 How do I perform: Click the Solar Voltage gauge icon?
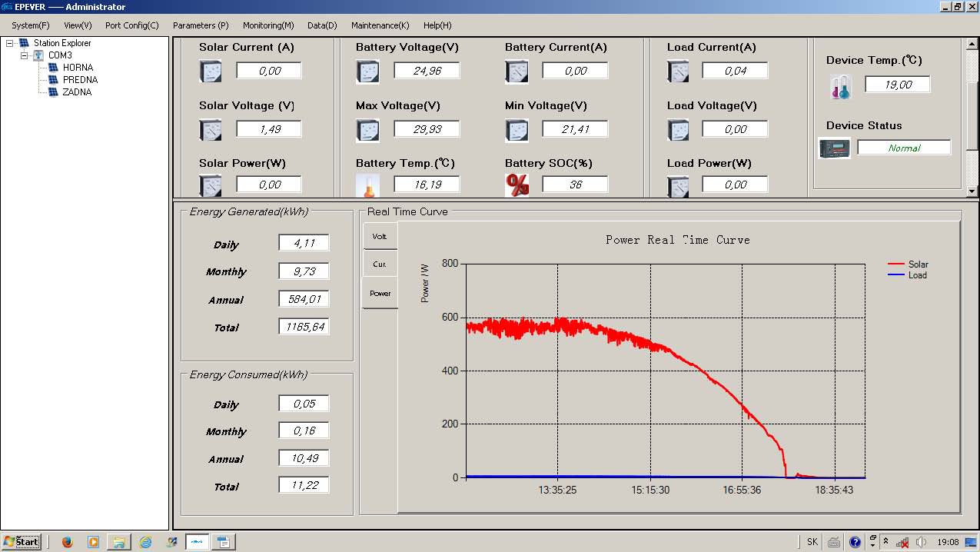tap(210, 130)
